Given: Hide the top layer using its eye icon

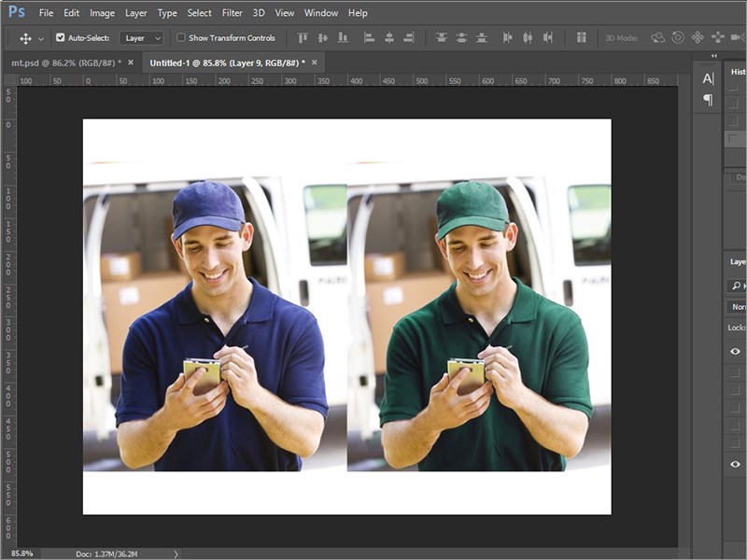Looking at the screenshot, I should click(x=735, y=351).
